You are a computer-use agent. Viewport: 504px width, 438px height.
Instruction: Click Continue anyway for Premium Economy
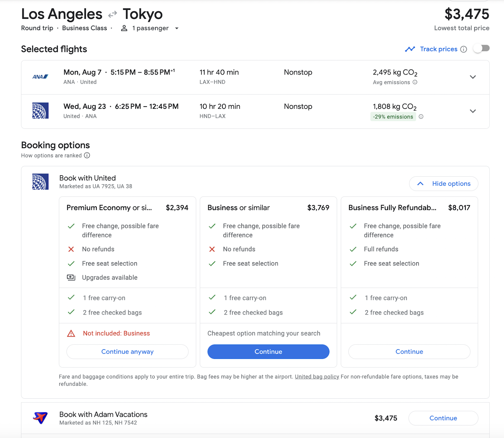click(128, 352)
